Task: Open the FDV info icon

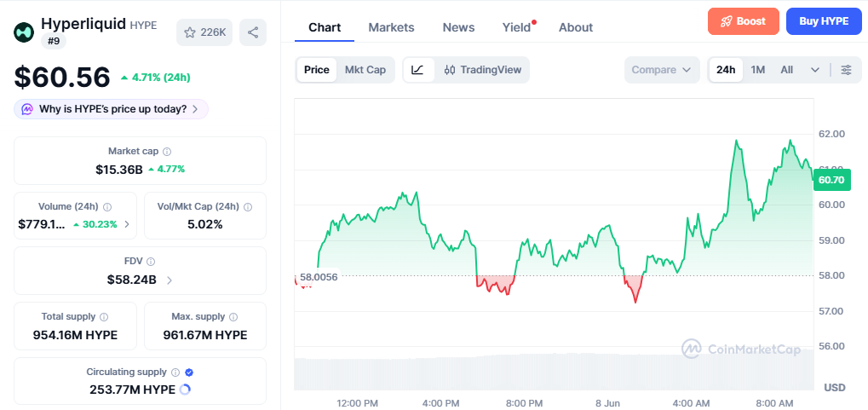Action: click(x=151, y=262)
